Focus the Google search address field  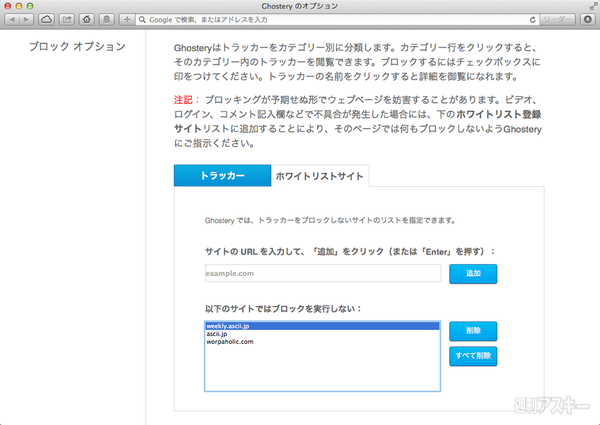click(337, 20)
